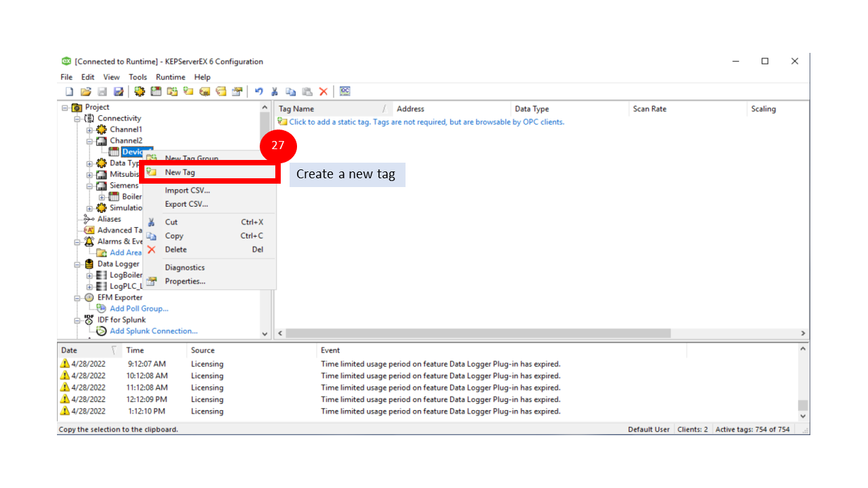
Task: Click the Cut scissors toolbar icon
Action: pyautogui.click(x=275, y=91)
